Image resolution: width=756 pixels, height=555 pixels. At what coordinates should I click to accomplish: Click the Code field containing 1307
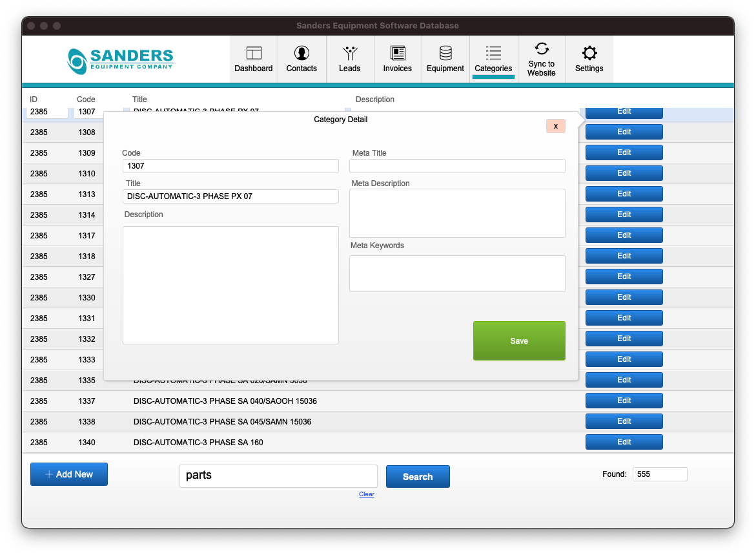230,166
